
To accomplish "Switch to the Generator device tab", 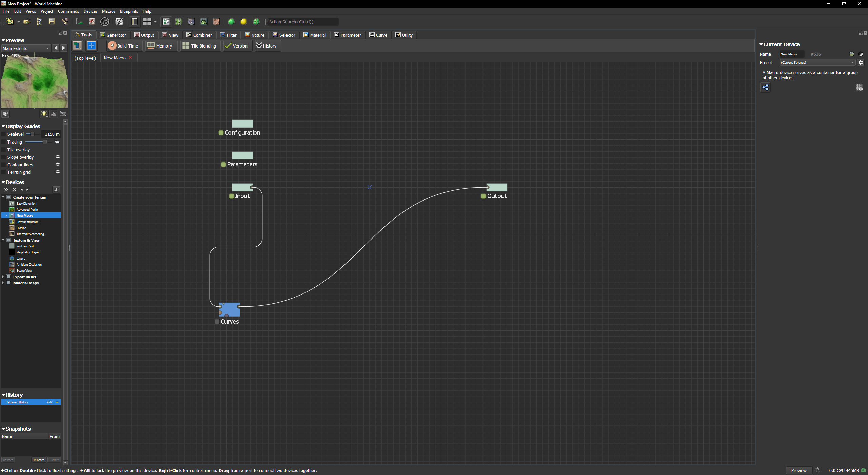I will (113, 35).
